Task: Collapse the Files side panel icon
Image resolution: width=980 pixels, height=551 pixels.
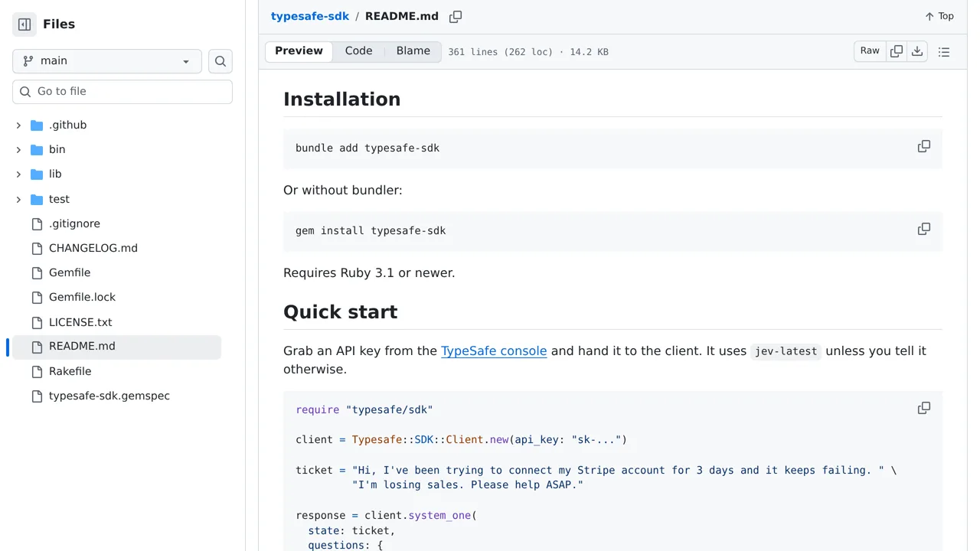Action: point(24,24)
